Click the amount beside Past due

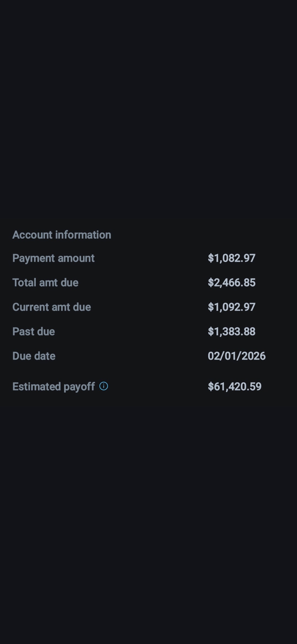(x=232, y=332)
